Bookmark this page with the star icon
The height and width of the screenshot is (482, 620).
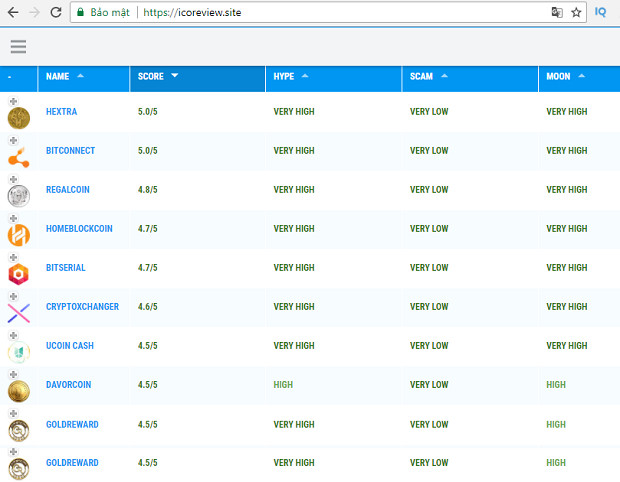[576, 12]
